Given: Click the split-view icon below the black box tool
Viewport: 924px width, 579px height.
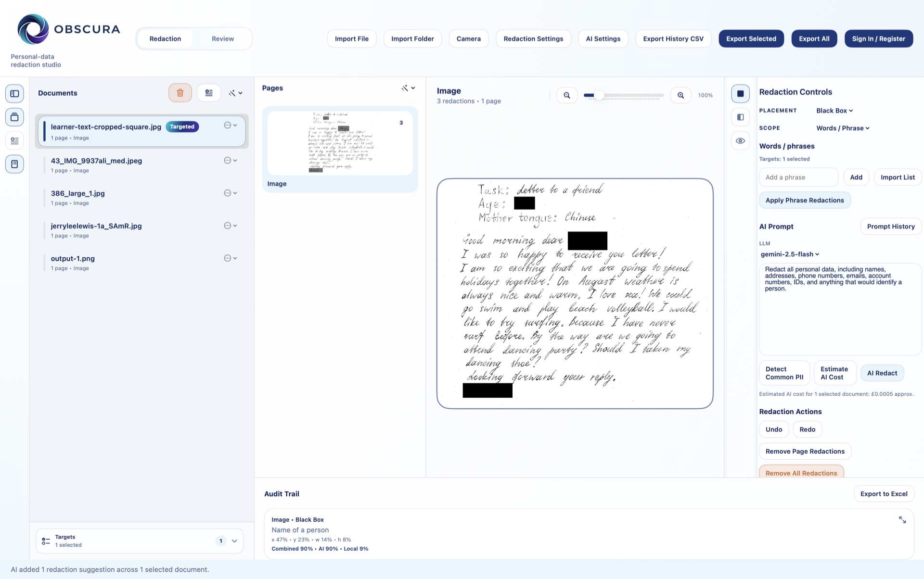Looking at the screenshot, I should pos(740,117).
